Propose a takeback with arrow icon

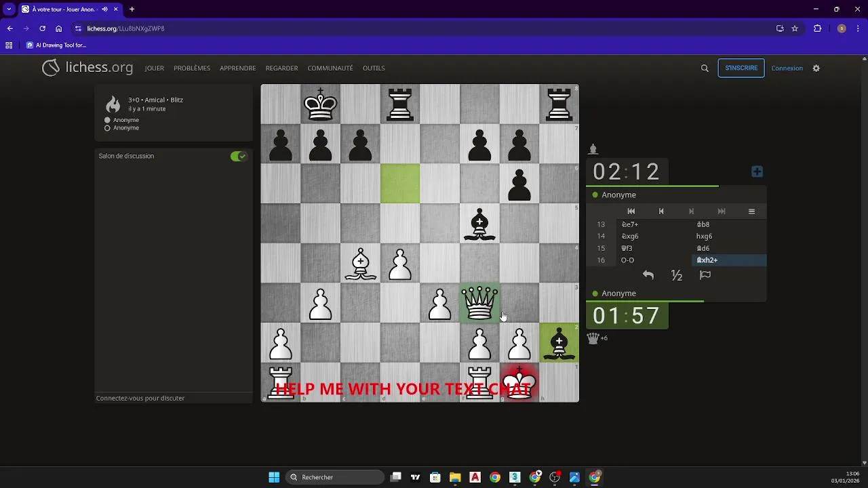click(x=648, y=275)
